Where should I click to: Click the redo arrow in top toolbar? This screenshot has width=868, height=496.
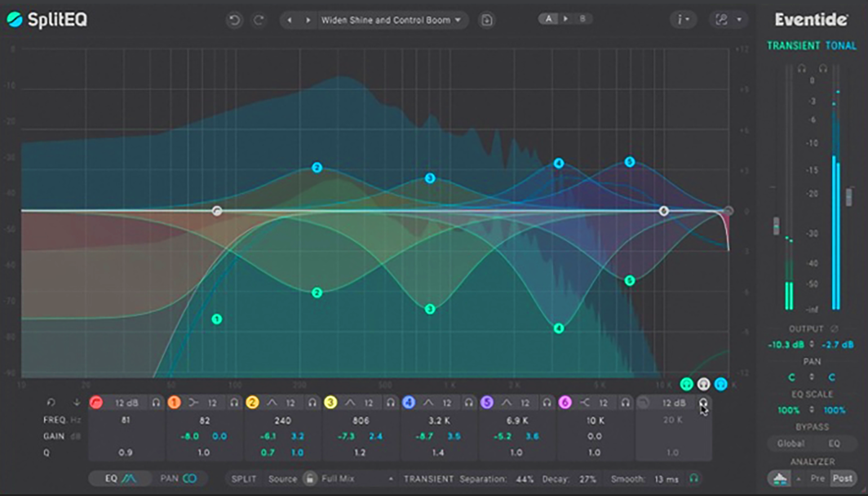coord(258,20)
